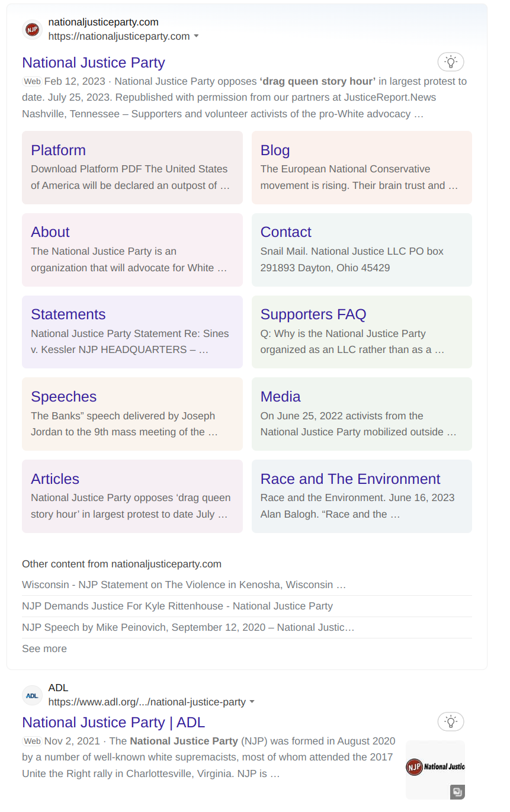Select the Statements sitelink
This screenshot has height=812, width=510.
click(x=68, y=314)
